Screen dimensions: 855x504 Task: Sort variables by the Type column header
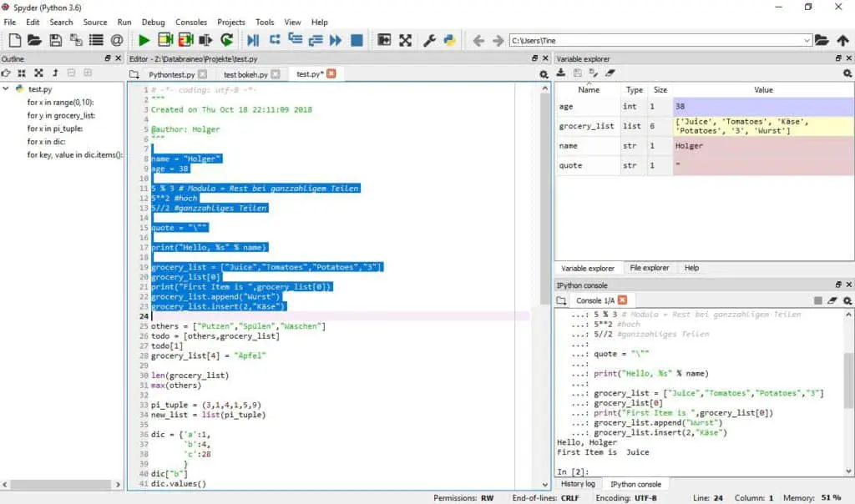tap(635, 90)
